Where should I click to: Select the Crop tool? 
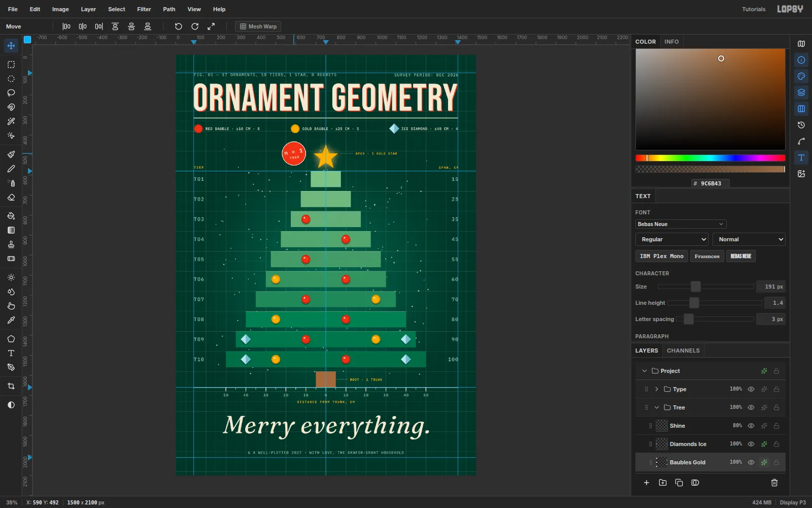pyautogui.click(x=11, y=386)
